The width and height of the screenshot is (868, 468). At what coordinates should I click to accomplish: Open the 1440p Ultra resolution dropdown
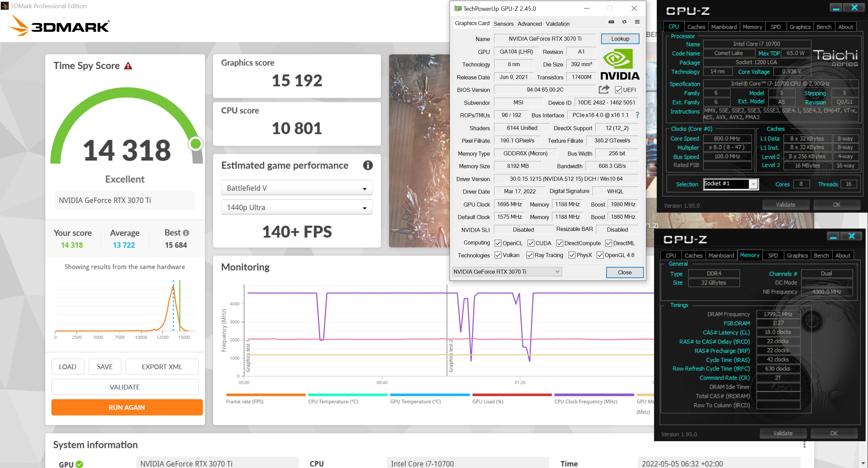[x=297, y=208]
